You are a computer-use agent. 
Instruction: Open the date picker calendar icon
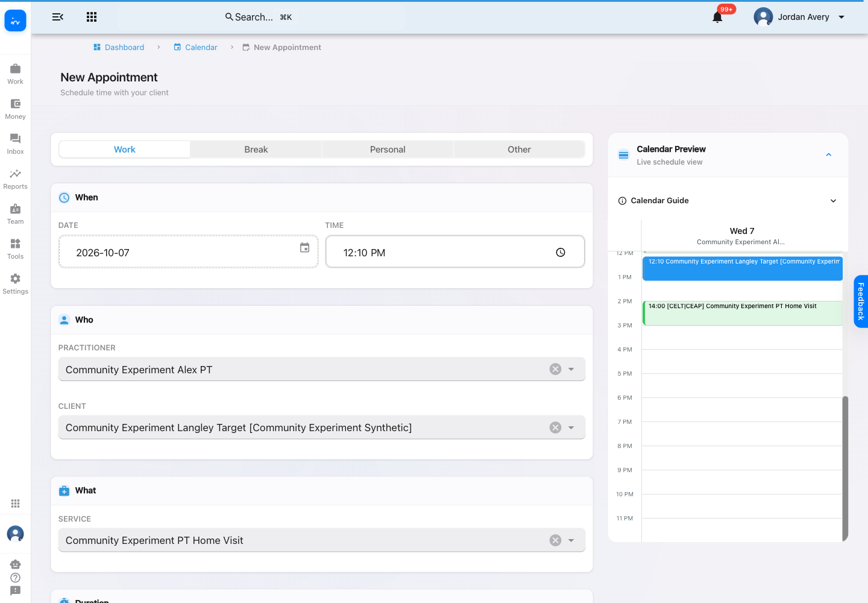(305, 248)
